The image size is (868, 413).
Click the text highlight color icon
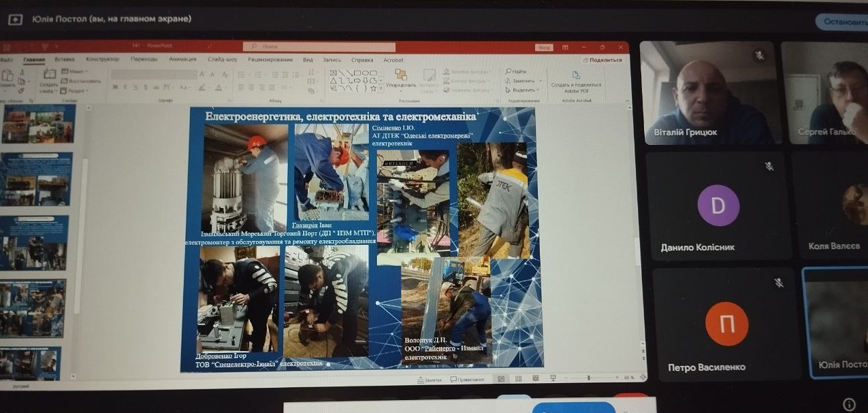coord(202,87)
